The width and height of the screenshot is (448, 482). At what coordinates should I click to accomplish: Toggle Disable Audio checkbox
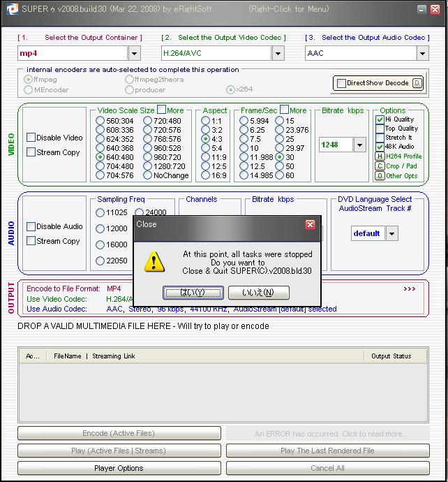[31, 226]
